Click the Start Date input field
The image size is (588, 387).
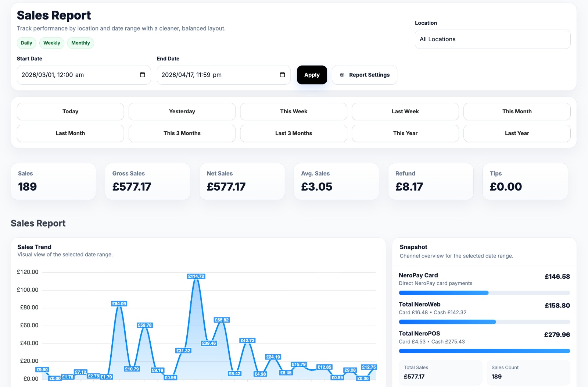click(77, 75)
